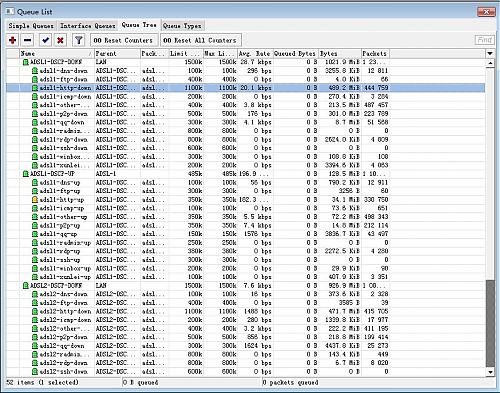This screenshot has height=393, width=500.
Task: Click the icon beside adsl1-qq-down
Action: [x=35, y=122]
